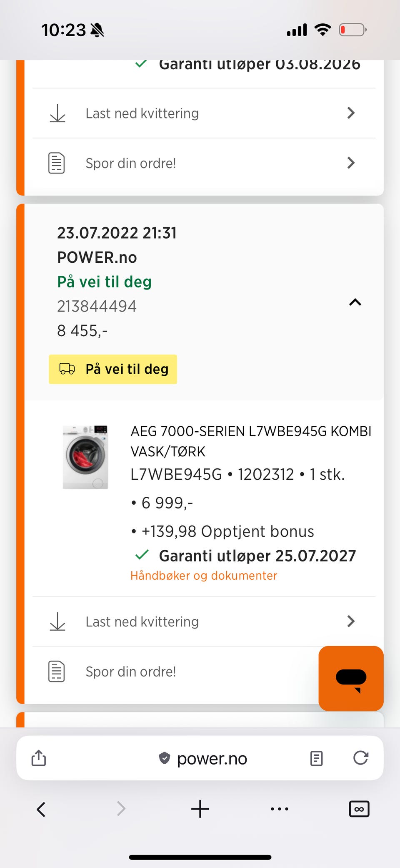Screen dimensions: 400x868
Task: Open chevron on lower Last ned kvittering row
Action: pyautogui.click(x=351, y=621)
